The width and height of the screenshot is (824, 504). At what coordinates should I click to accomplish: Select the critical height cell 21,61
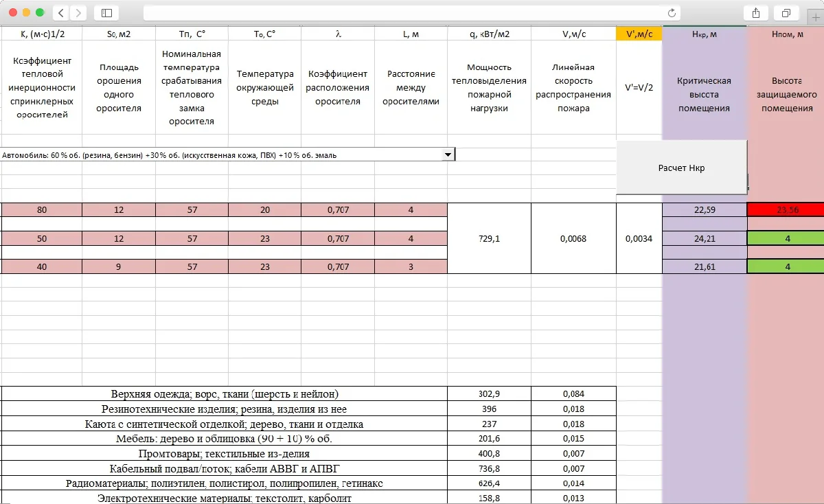pyautogui.click(x=705, y=266)
